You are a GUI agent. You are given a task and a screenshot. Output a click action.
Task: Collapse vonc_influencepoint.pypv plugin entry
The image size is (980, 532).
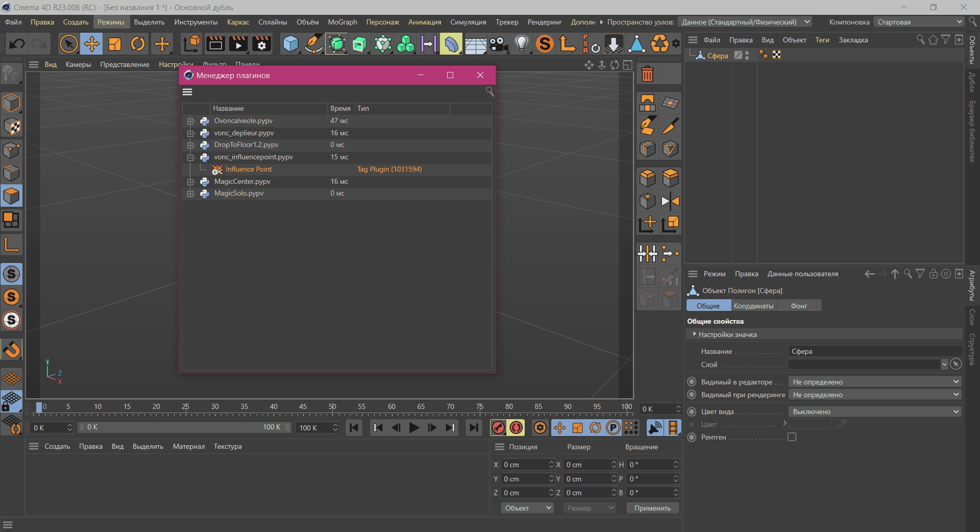pos(190,157)
